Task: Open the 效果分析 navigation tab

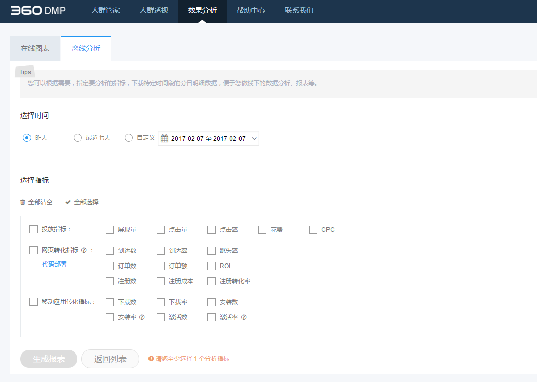Action: click(202, 11)
